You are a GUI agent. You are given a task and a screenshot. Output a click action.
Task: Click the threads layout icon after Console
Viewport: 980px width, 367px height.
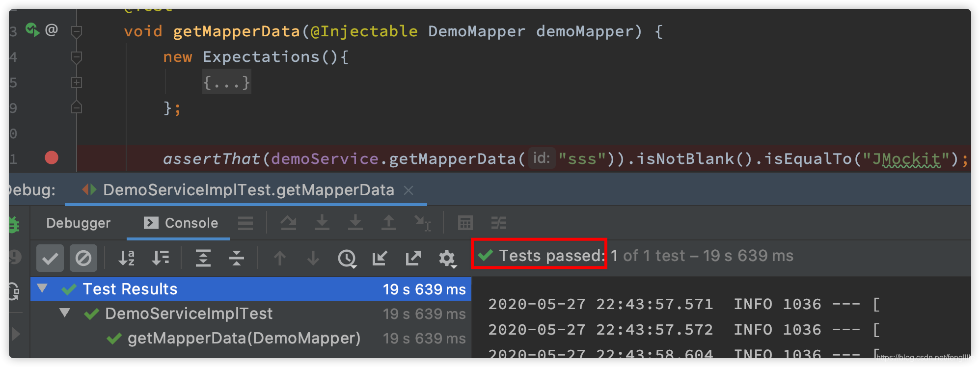click(x=245, y=223)
